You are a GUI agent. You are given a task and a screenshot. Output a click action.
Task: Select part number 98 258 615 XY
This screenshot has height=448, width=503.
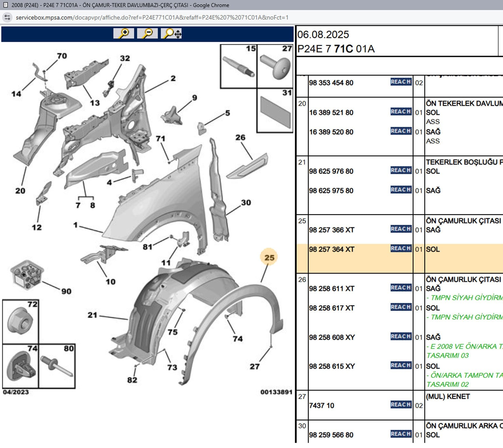click(x=332, y=366)
